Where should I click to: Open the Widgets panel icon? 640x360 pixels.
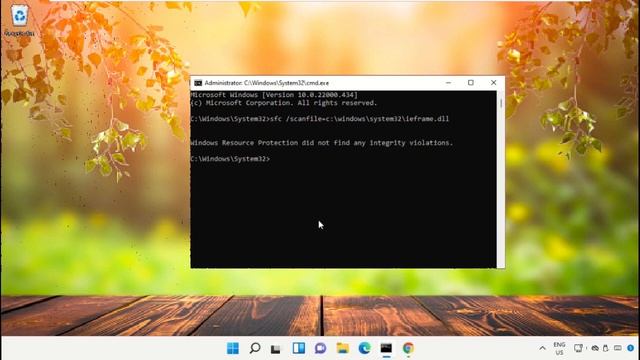[299, 348]
